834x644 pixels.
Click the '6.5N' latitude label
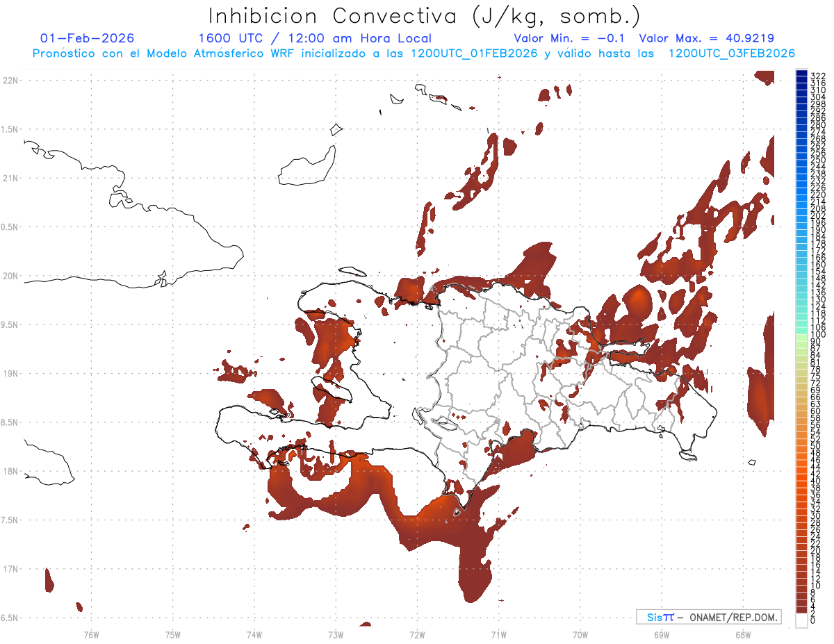coord(10,618)
